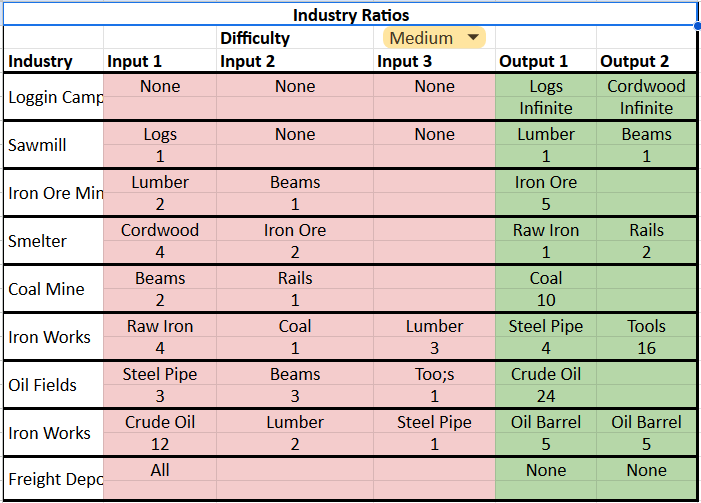Select the Coal output cell
This screenshot has width=701, height=503.
pos(545,278)
